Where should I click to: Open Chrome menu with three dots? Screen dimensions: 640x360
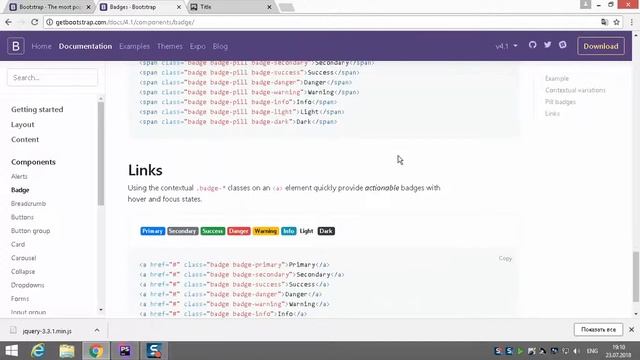[x=631, y=22]
